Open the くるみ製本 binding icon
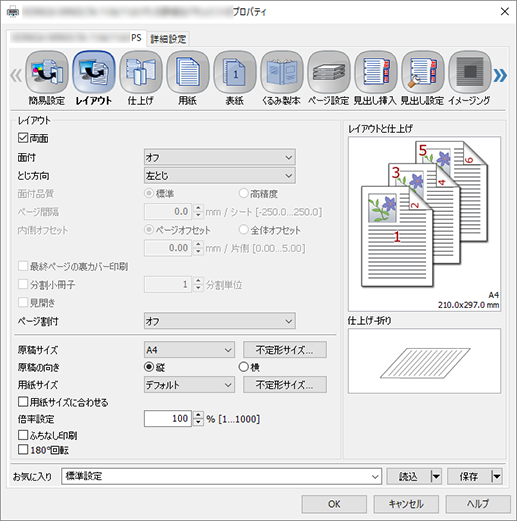Viewport: 517px width, 521px height. pyautogui.click(x=282, y=72)
